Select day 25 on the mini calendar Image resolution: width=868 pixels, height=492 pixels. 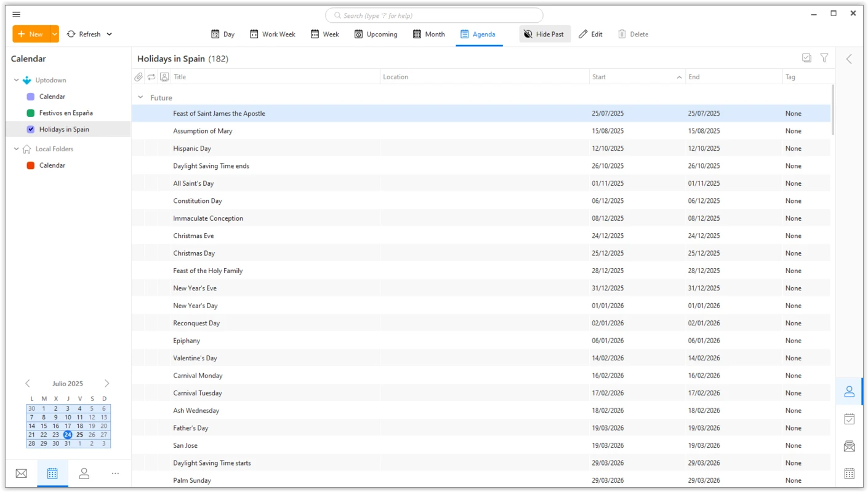pos(79,434)
